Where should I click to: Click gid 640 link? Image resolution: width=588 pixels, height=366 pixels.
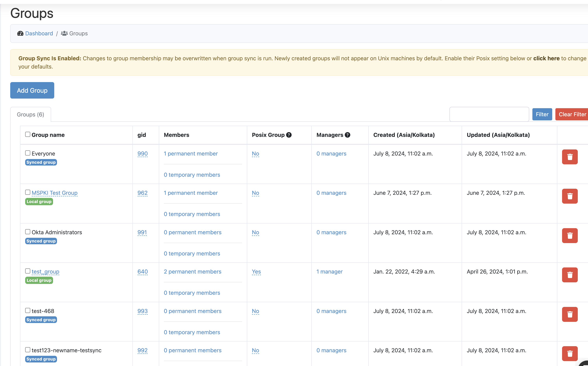click(142, 272)
